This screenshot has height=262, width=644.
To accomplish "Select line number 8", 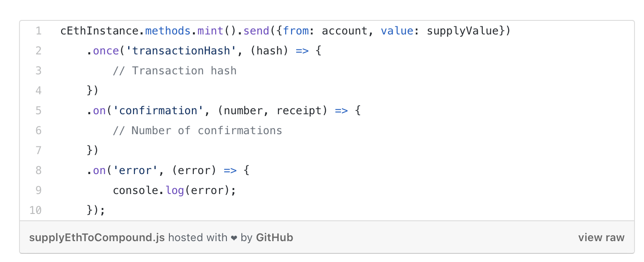I will [38, 170].
